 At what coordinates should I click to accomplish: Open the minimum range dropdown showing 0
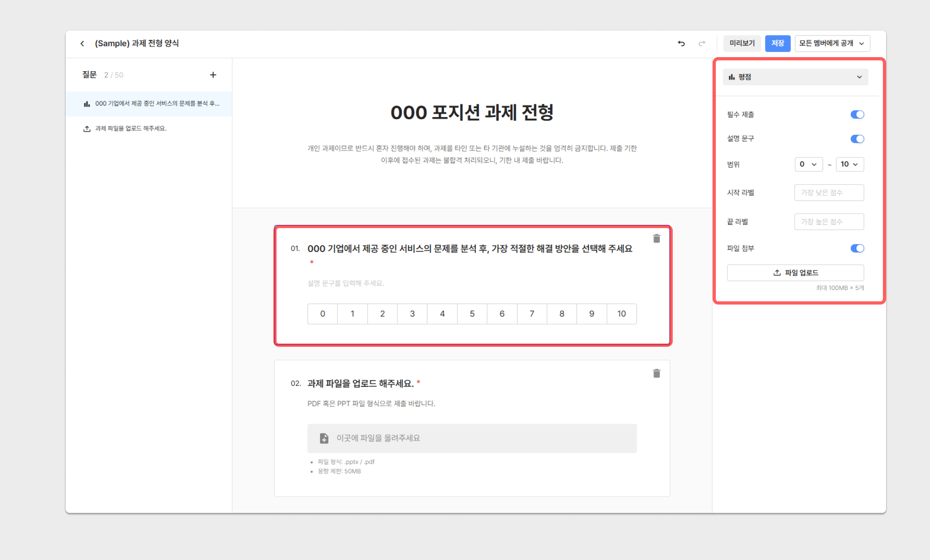click(808, 164)
